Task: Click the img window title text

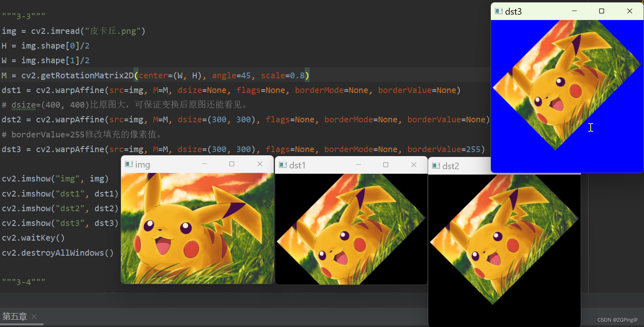Action: click(143, 165)
